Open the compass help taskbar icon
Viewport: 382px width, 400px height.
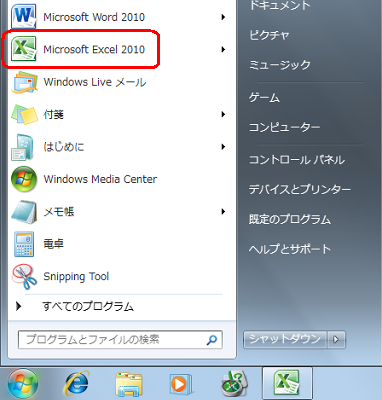tap(235, 384)
